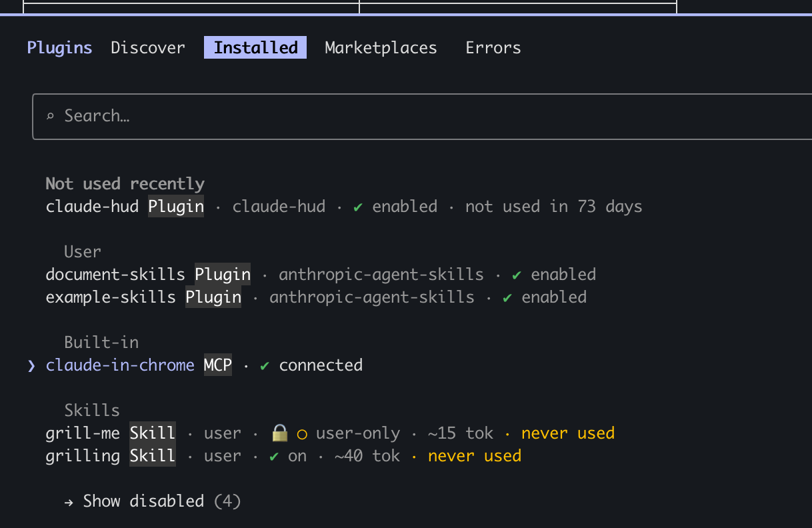Viewport: 812px width, 528px height.
Task: Click the 'Not used recently' section header
Action: (125, 184)
